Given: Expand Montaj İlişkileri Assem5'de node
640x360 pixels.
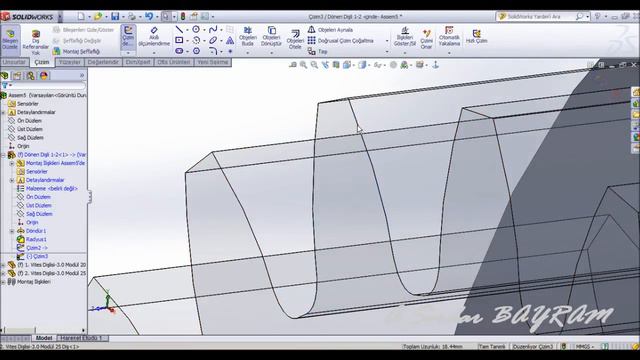Looking at the screenshot, I should (x=12, y=163).
